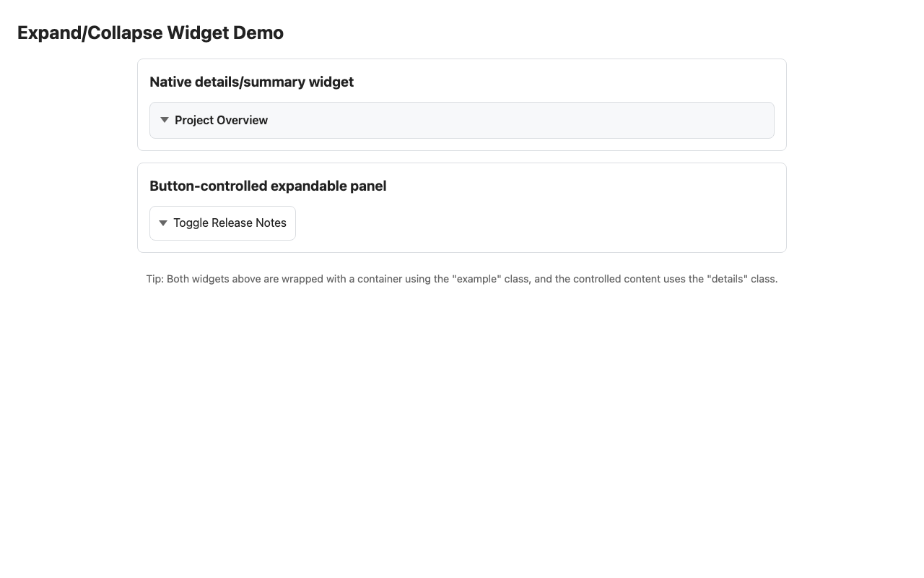Click the gray summary bar background
The width and height of the screenshot is (924, 578).
577,120
